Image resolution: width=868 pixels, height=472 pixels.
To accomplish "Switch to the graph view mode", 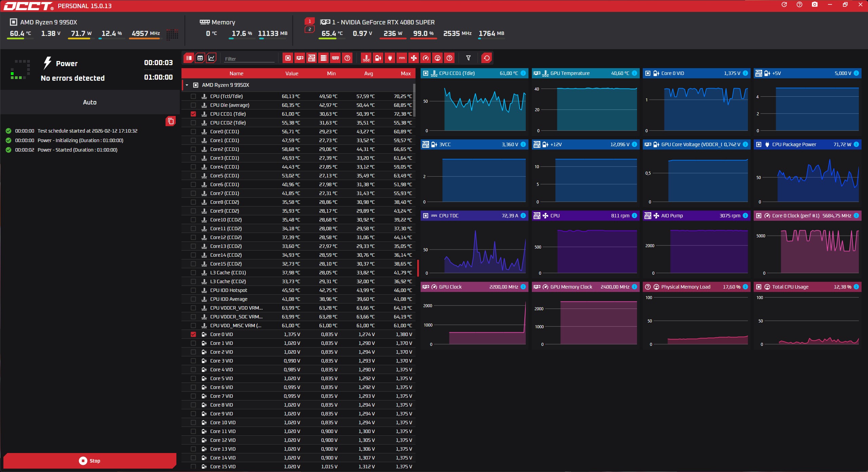I will 211,58.
